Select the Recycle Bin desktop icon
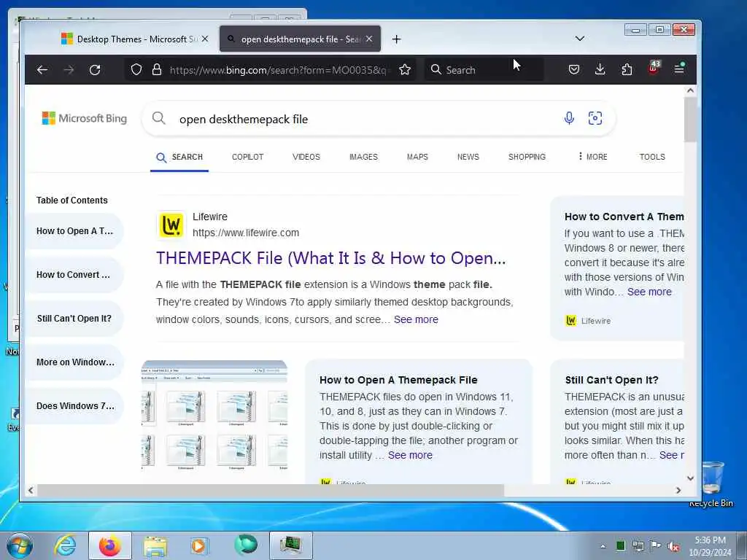 (711, 484)
